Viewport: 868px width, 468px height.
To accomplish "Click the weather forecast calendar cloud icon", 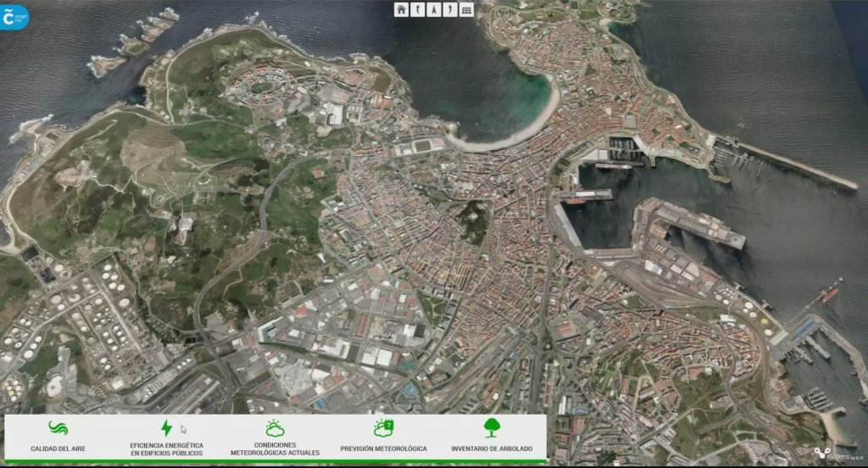I will pyautogui.click(x=383, y=428).
